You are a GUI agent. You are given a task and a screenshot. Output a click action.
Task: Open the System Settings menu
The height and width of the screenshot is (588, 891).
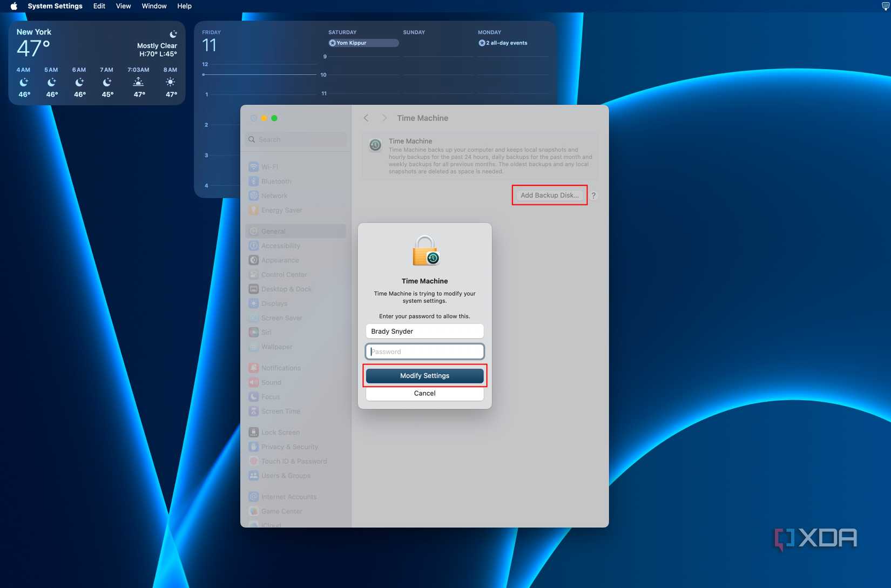click(x=55, y=6)
